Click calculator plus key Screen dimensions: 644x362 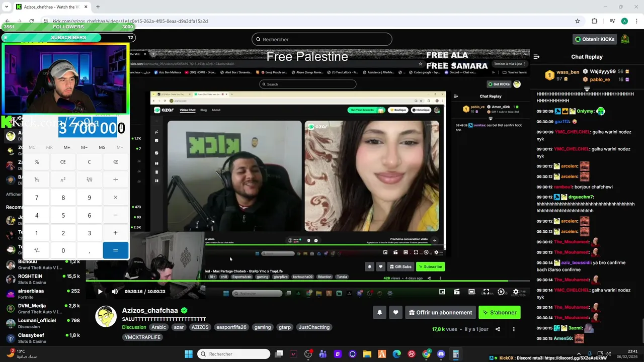click(x=115, y=233)
